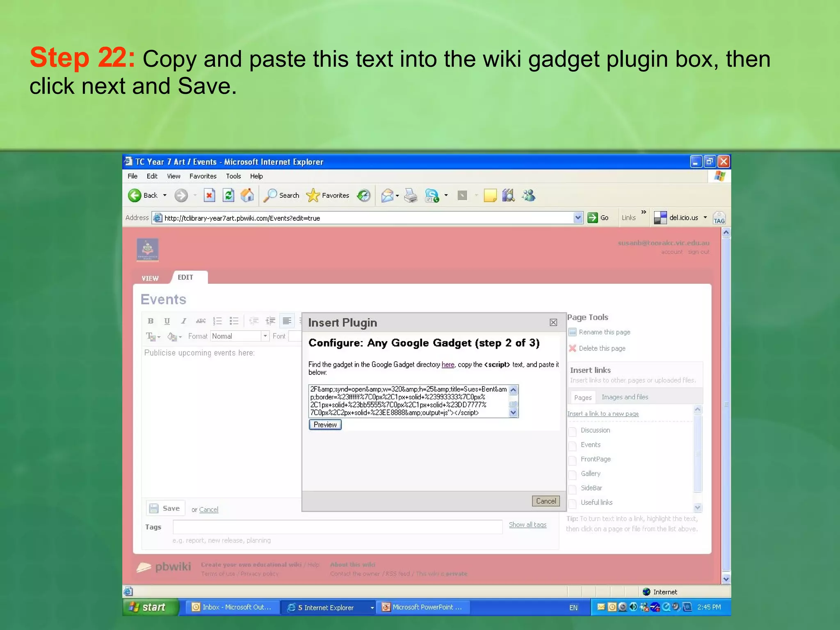Expand the Links toolbar chevron
Image resolution: width=840 pixels, height=630 pixels.
click(644, 212)
